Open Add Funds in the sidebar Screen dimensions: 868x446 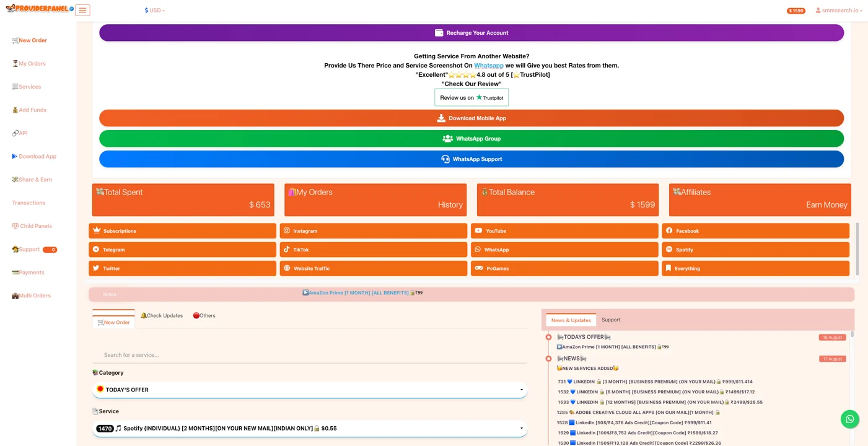[32, 110]
